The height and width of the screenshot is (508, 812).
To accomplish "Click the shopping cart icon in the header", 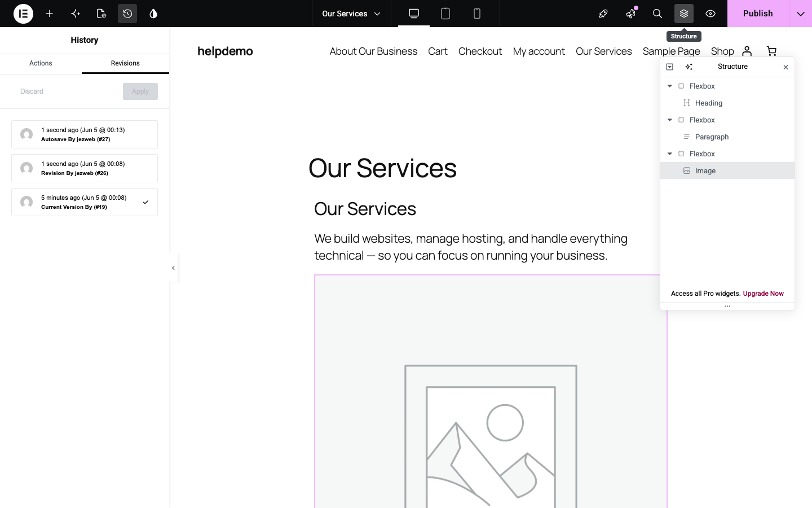I will pos(771,51).
